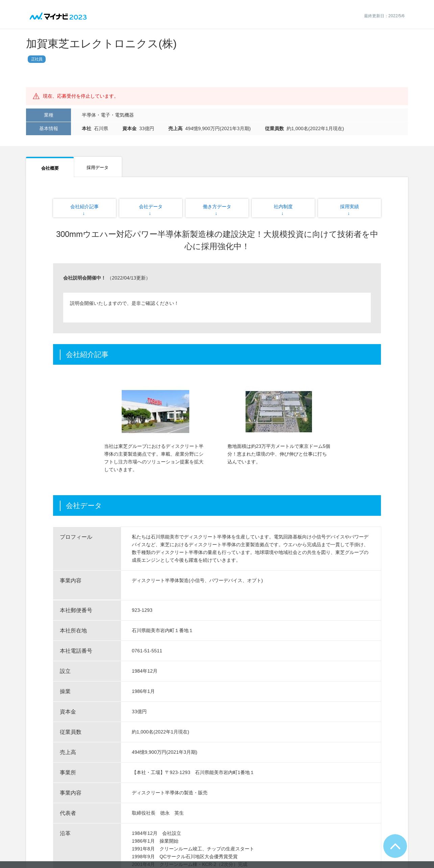Click 494億9,900万円 in 売上高 table row
The height and width of the screenshot is (868, 434).
164,752
